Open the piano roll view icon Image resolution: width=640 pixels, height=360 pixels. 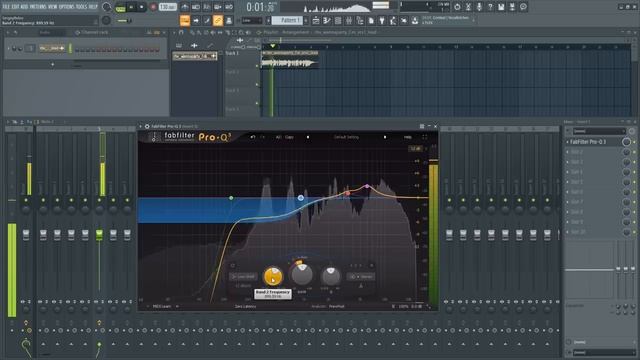[x=327, y=20]
